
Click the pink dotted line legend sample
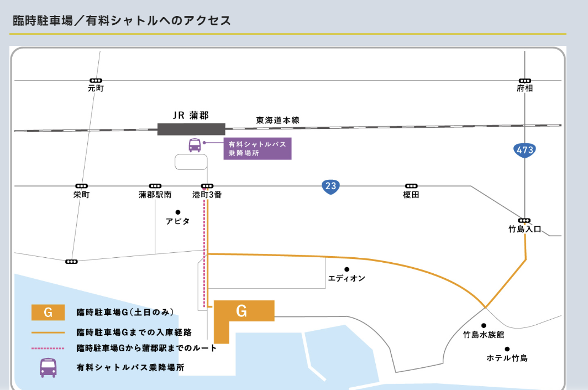48,349
